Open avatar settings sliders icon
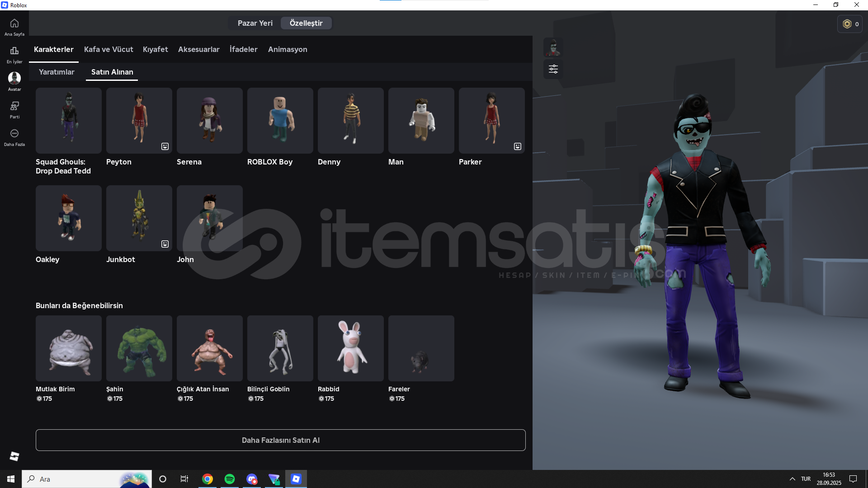 click(x=553, y=69)
